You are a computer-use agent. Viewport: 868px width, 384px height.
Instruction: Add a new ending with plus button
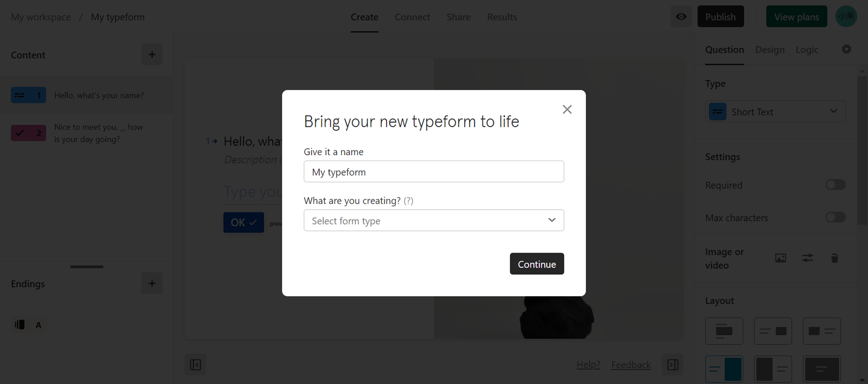coord(152,283)
